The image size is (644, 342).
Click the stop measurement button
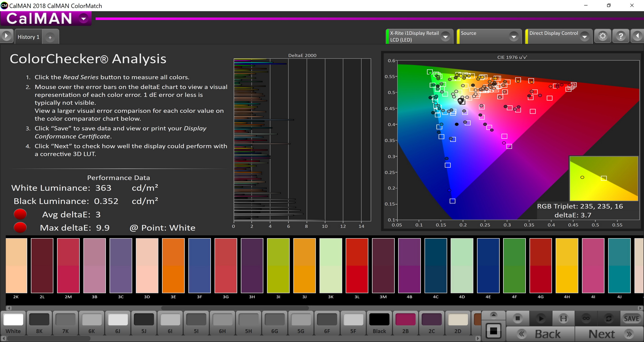[x=517, y=318]
